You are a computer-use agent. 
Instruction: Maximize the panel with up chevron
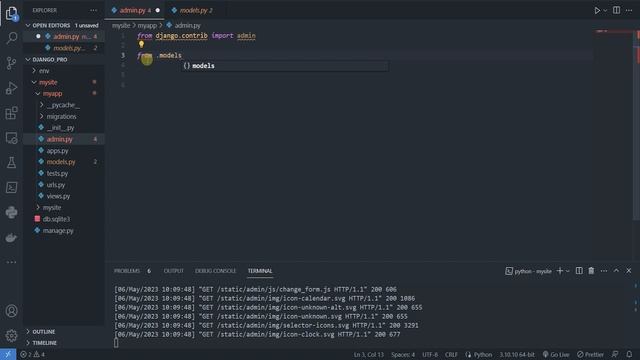click(x=616, y=271)
